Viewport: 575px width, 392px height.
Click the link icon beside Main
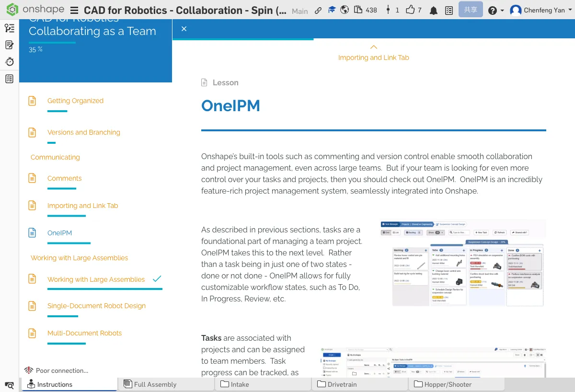(x=318, y=10)
